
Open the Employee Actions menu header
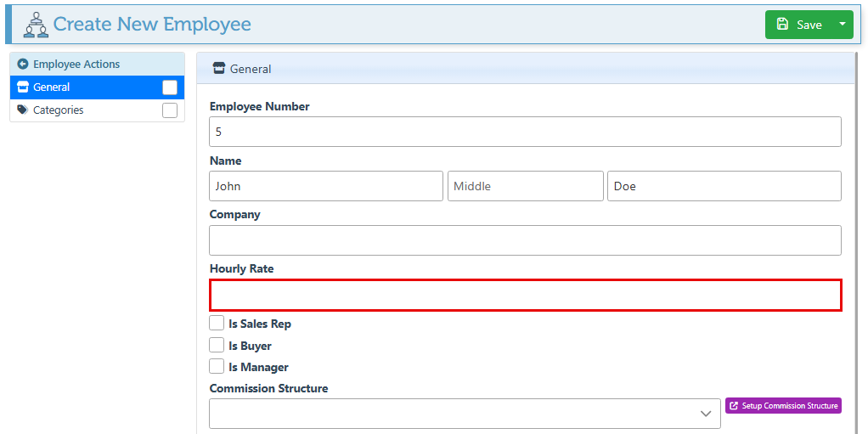(76, 64)
